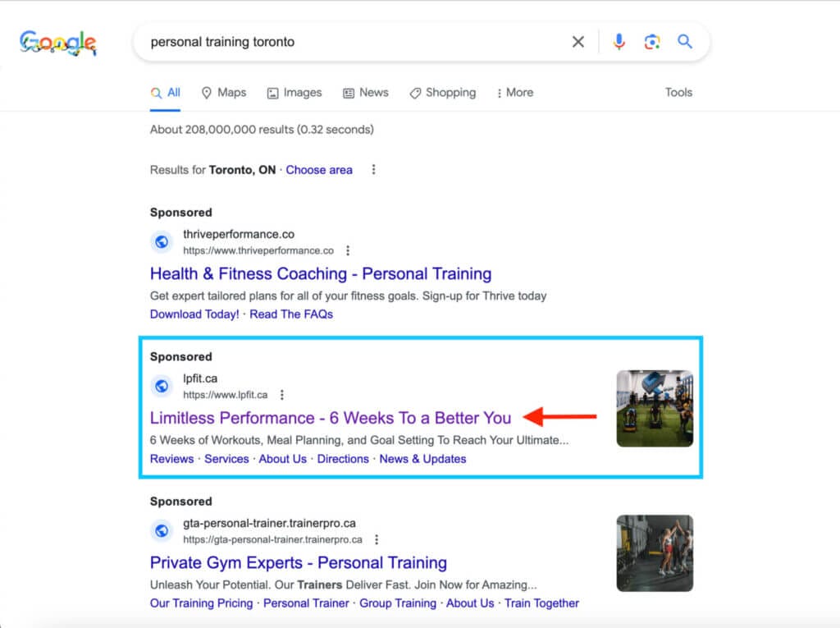The height and width of the screenshot is (628, 840).
Task: Open Limitless Performance 6 Weeks ad link
Action: coord(331,418)
